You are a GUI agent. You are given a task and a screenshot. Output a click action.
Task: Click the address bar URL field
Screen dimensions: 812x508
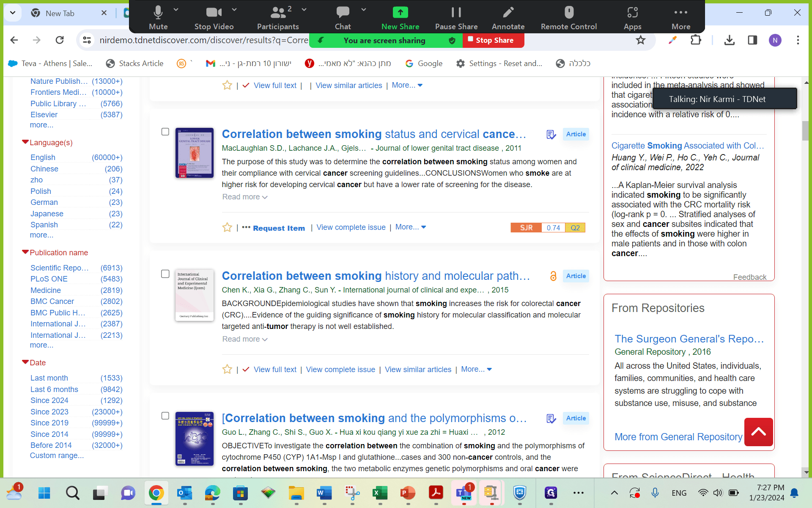(204, 40)
